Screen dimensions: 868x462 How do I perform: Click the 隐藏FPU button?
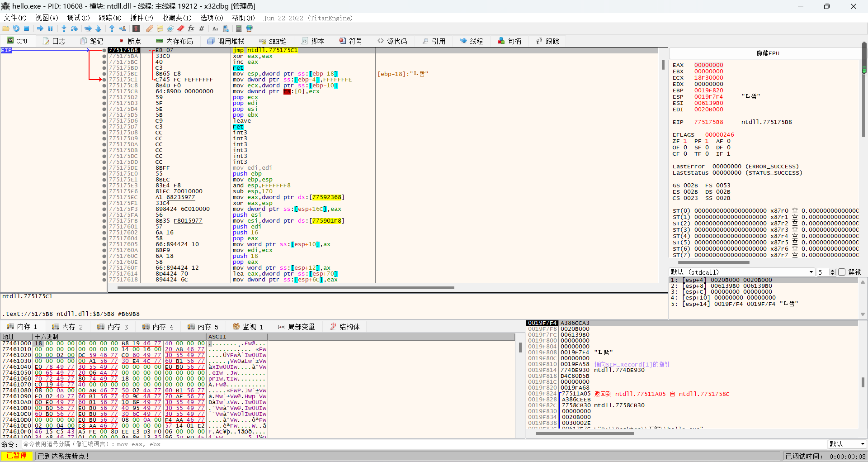click(x=768, y=53)
